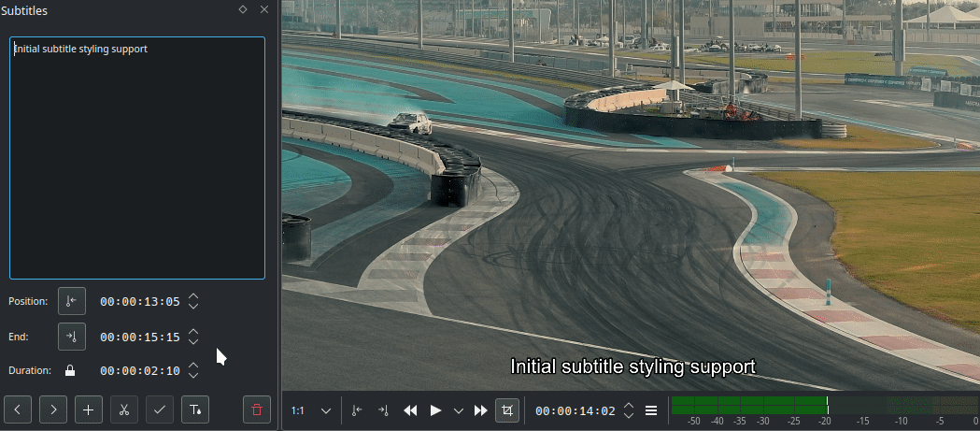Expand the play options dropdown arrow

458,410
